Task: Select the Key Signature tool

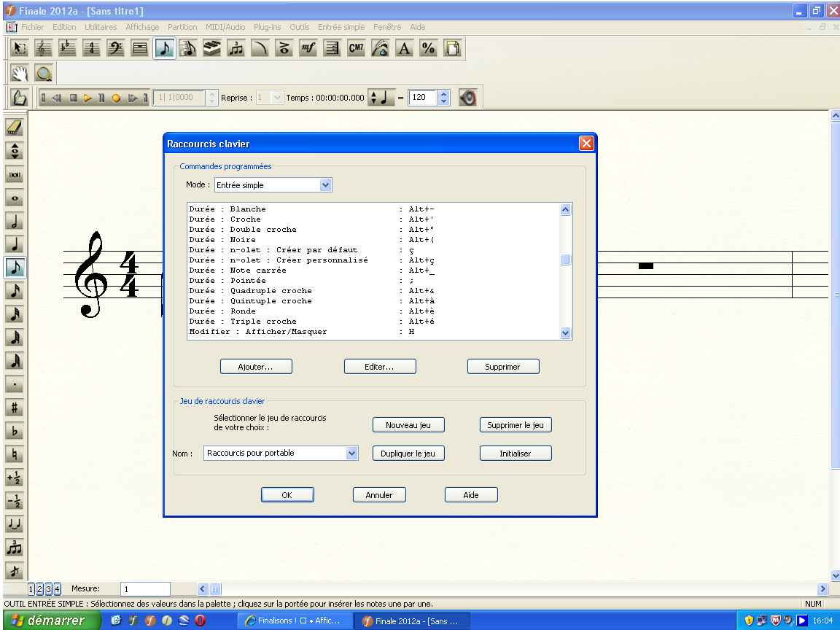Action: (68, 49)
